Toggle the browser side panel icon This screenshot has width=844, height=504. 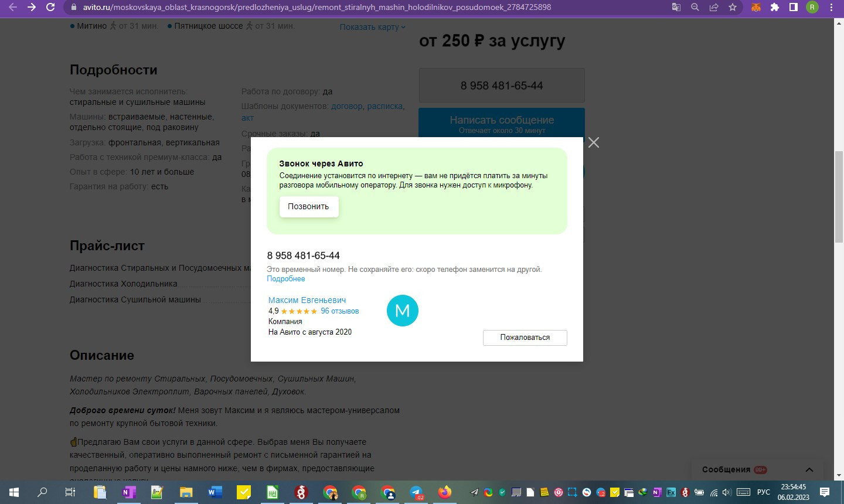tap(794, 7)
